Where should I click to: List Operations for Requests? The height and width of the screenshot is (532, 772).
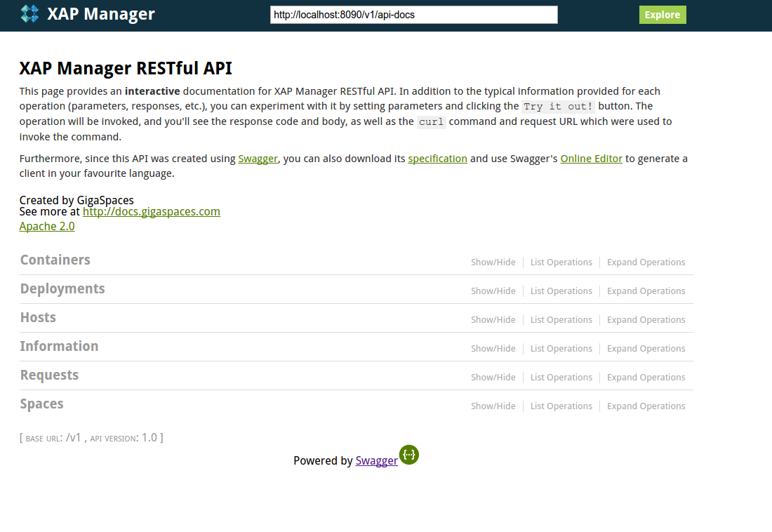pos(561,378)
